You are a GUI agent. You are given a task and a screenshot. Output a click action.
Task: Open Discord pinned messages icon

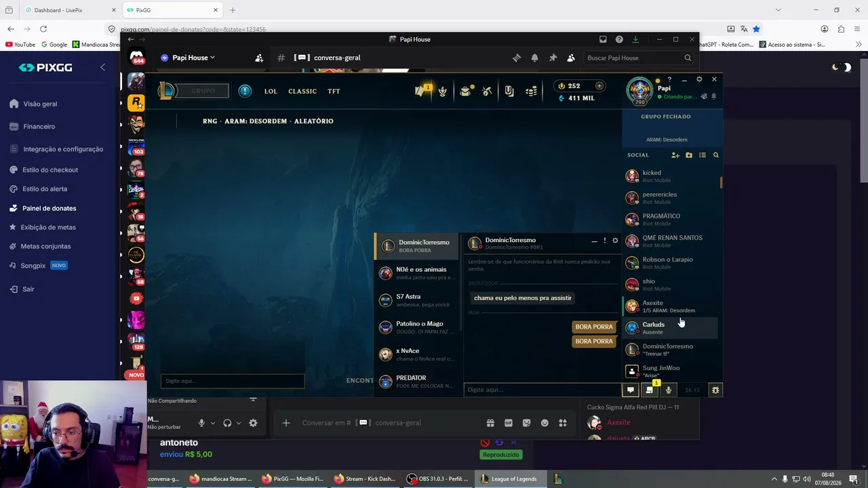point(553,58)
